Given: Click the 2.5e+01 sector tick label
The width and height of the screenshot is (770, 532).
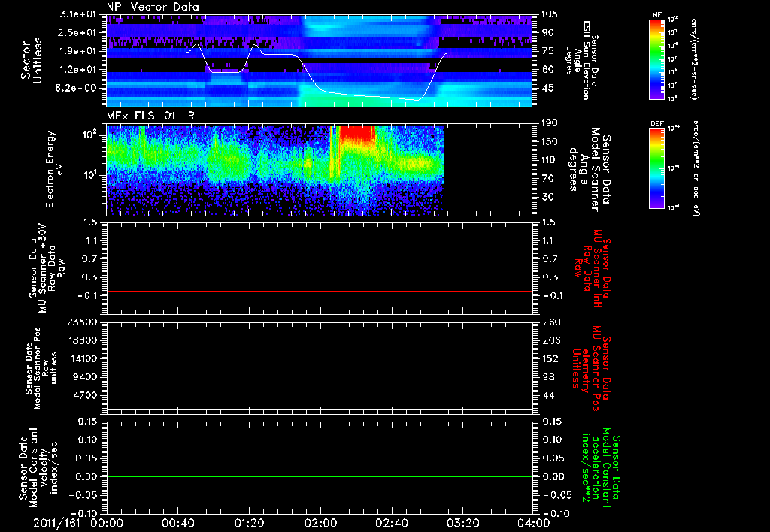Looking at the screenshot, I should click(x=78, y=32).
